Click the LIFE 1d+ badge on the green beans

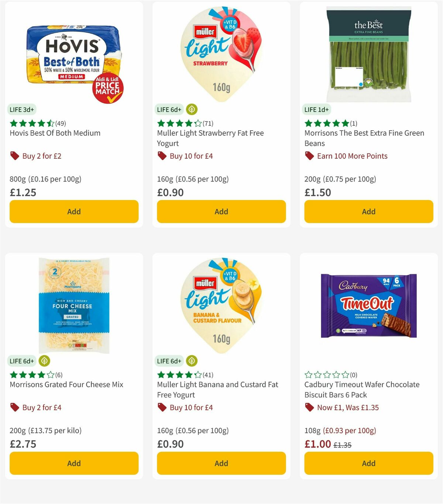click(x=316, y=109)
